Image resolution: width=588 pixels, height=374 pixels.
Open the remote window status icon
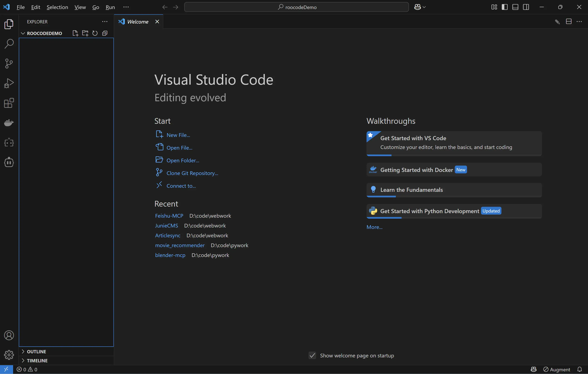pyautogui.click(x=6, y=369)
